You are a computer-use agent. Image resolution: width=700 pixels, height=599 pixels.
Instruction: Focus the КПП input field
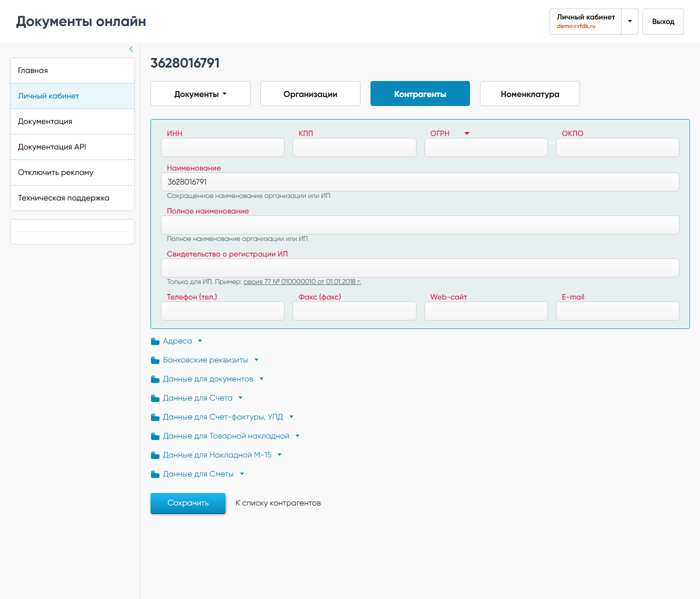(x=354, y=147)
